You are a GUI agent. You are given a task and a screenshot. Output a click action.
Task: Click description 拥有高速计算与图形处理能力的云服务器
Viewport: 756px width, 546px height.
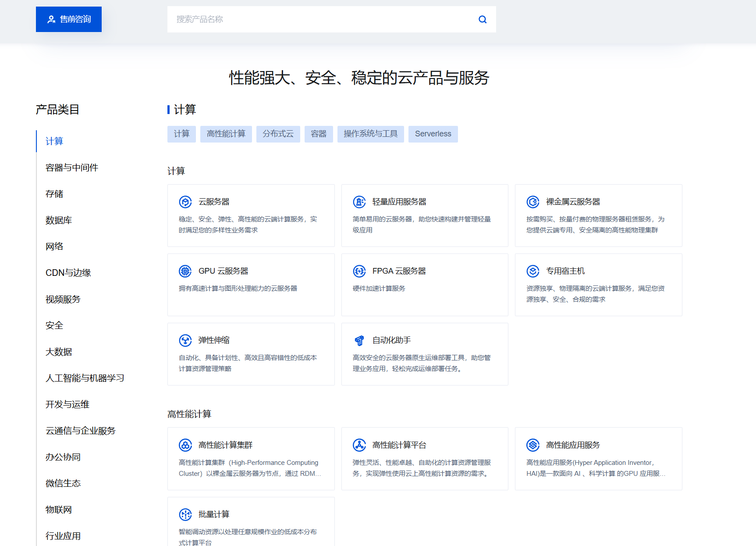[238, 289]
